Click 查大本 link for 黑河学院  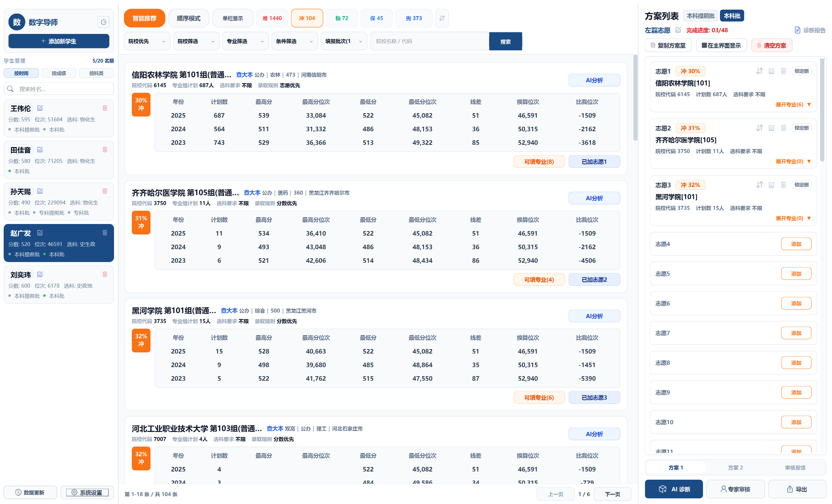pos(229,311)
